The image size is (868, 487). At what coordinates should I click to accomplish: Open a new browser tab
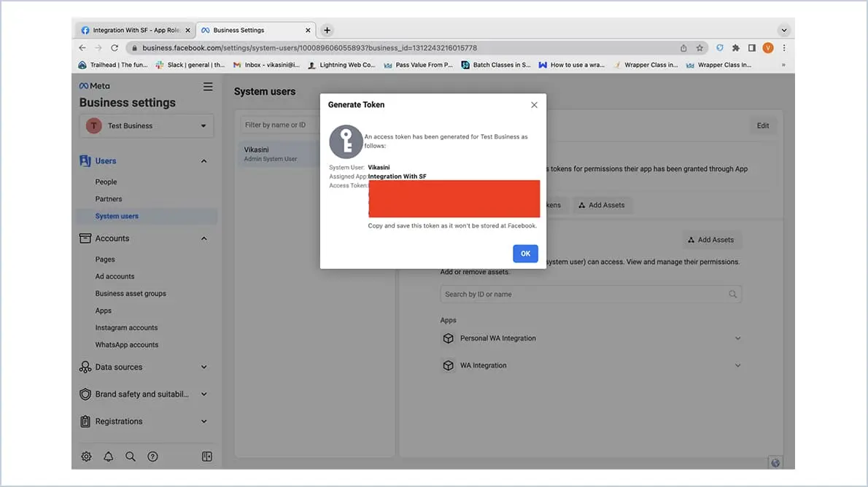[328, 31]
